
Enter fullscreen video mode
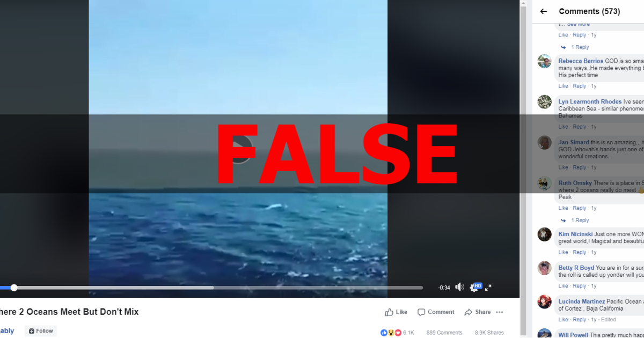click(x=488, y=288)
